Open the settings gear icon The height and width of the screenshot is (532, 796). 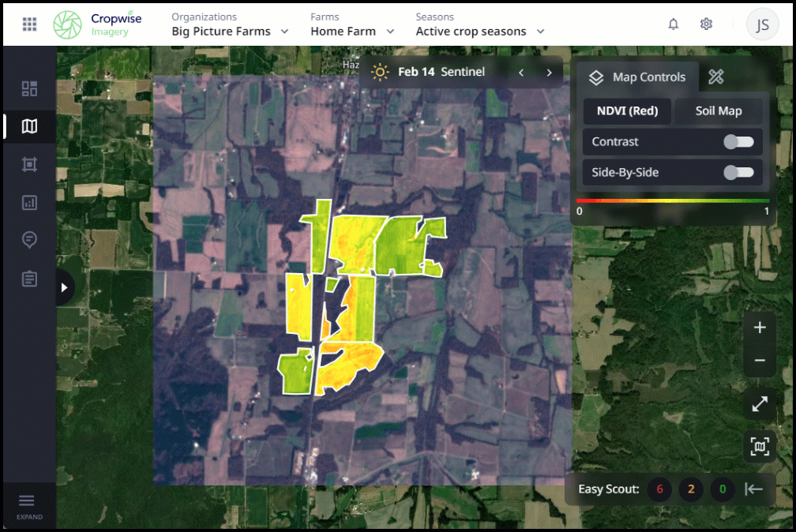click(x=706, y=24)
